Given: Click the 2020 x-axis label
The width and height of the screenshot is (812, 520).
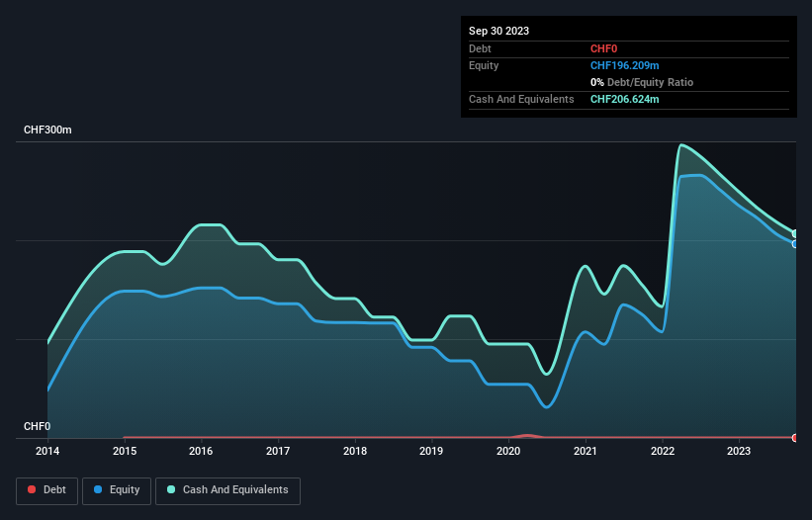Looking at the screenshot, I should tap(508, 451).
